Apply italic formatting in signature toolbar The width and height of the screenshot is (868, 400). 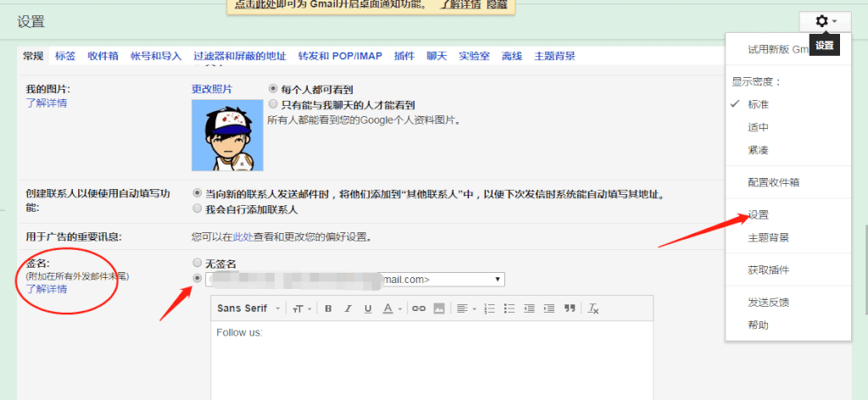pyautogui.click(x=348, y=308)
